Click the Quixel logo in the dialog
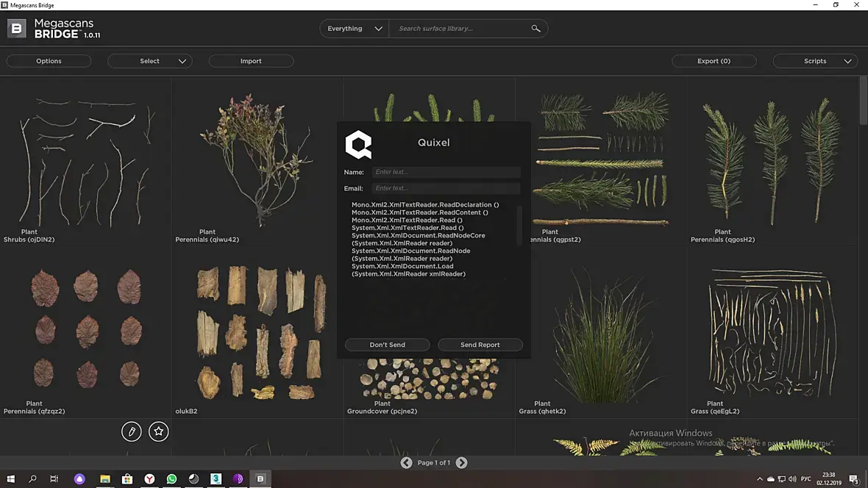868x488 pixels. coord(358,144)
